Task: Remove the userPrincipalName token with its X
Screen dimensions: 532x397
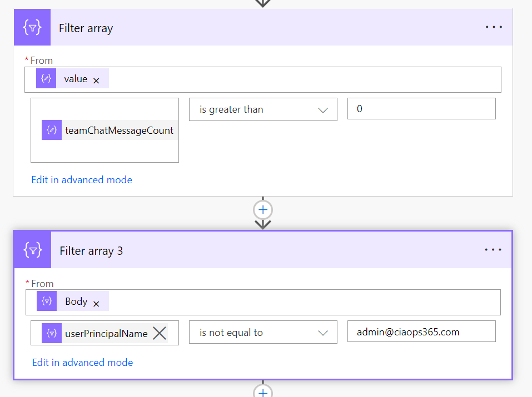Action: [x=160, y=333]
